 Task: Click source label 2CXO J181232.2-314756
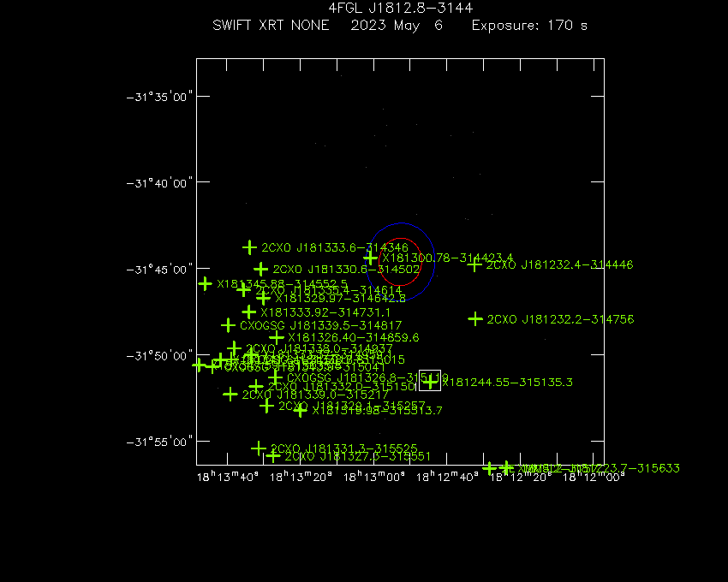pos(560,319)
